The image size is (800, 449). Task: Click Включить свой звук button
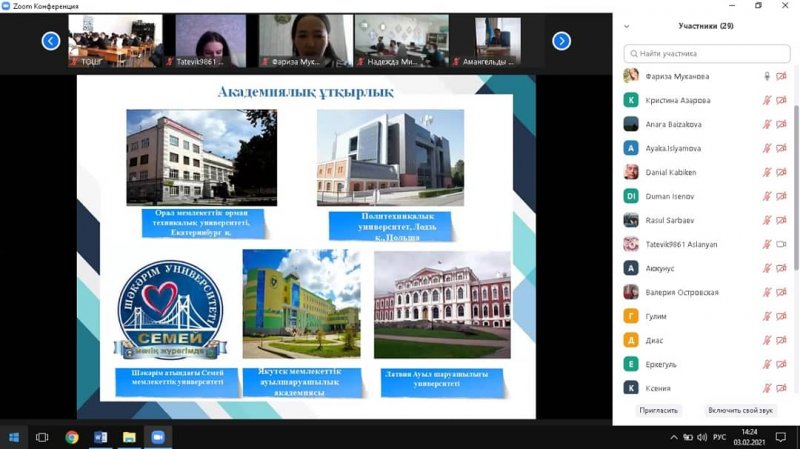tap(740, 410)
